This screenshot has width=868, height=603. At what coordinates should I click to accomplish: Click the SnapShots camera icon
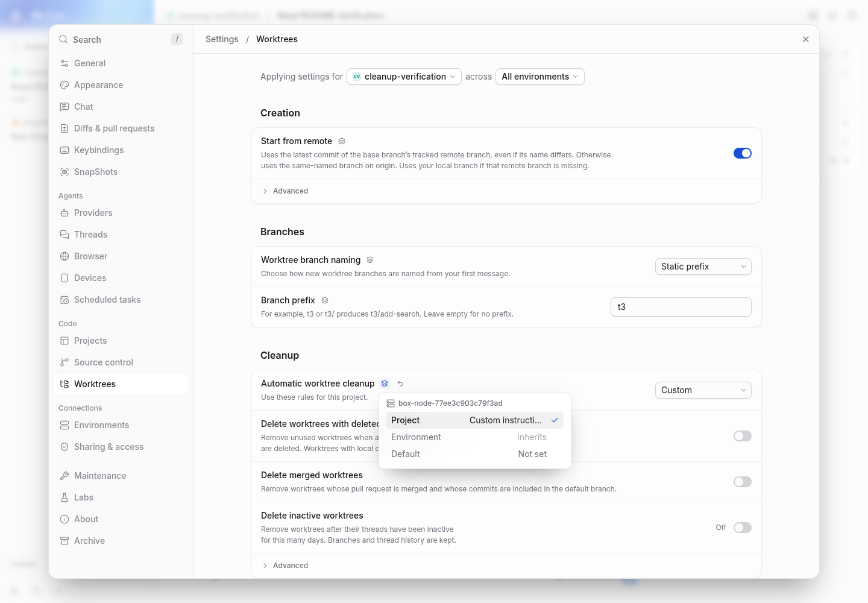[64, 172]
